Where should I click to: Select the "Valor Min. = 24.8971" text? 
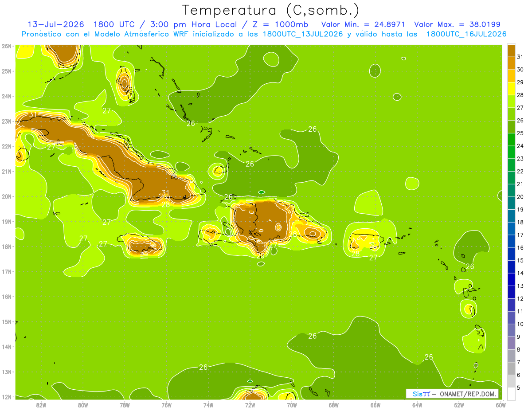coord(363,24)
